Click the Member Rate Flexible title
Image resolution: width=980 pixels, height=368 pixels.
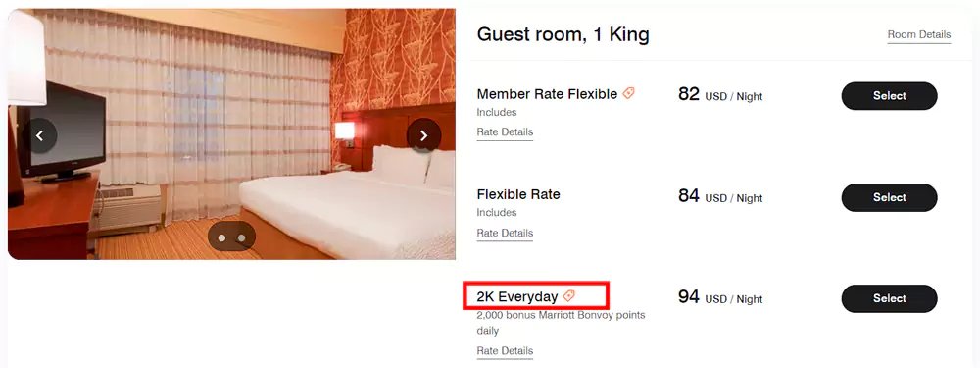(x=547, y=94)
